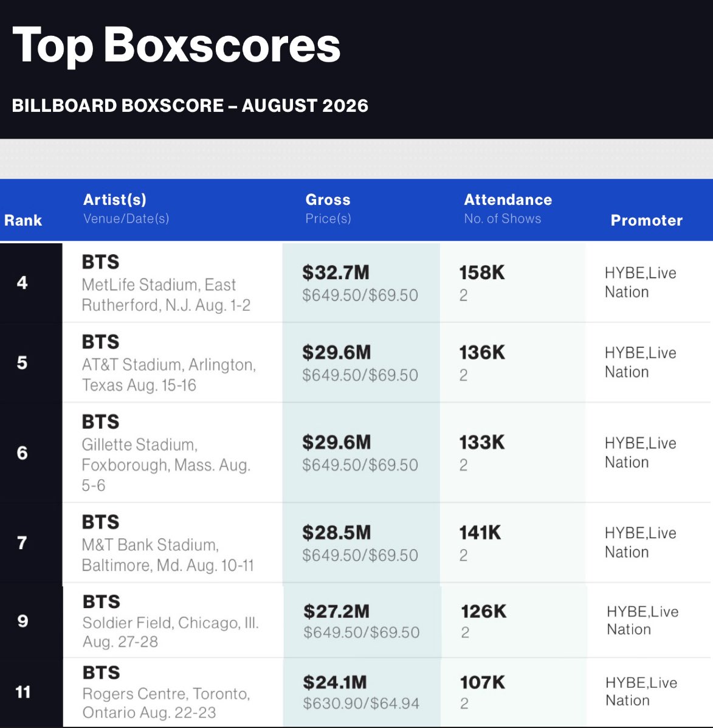Click price $649.50/$69.50 in Gillette Stadium row

click(360, 465)
